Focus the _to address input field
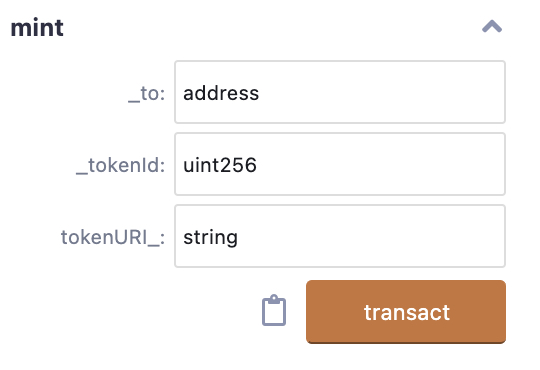The image size is (540, 370). (x=340, y=92)
